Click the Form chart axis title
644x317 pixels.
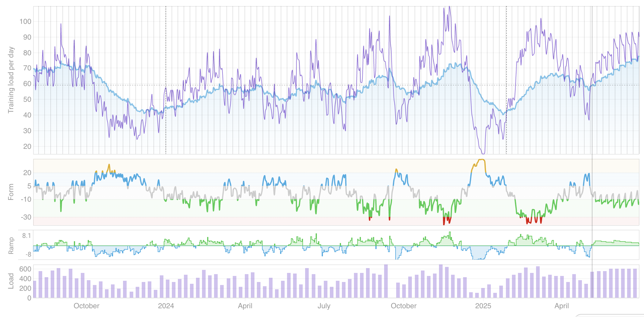click(x=11, y=192)
